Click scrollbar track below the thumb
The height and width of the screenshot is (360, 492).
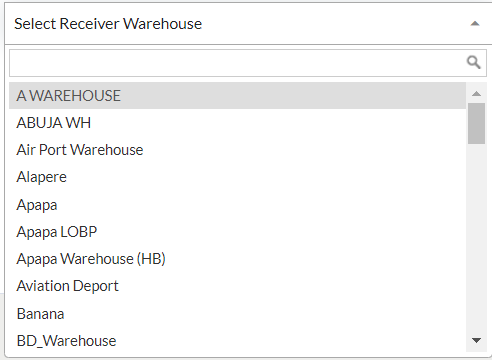[476, 238]
